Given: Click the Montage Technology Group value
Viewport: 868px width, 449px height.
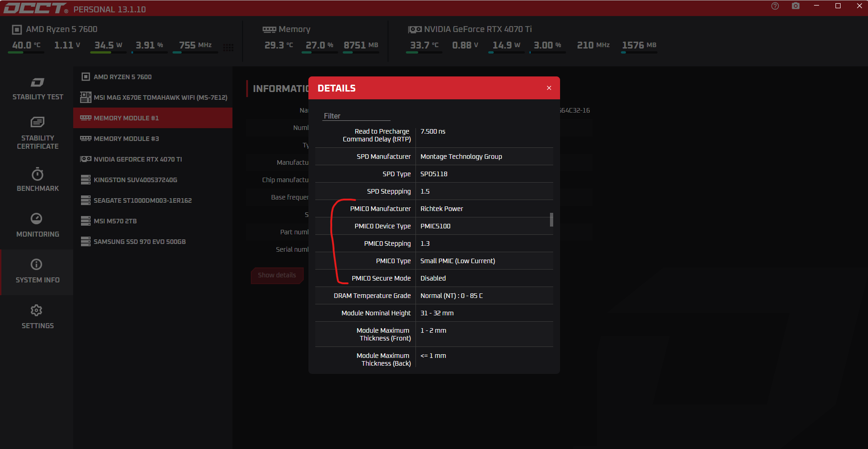Looking at the screenshot, I should [461, 157].
